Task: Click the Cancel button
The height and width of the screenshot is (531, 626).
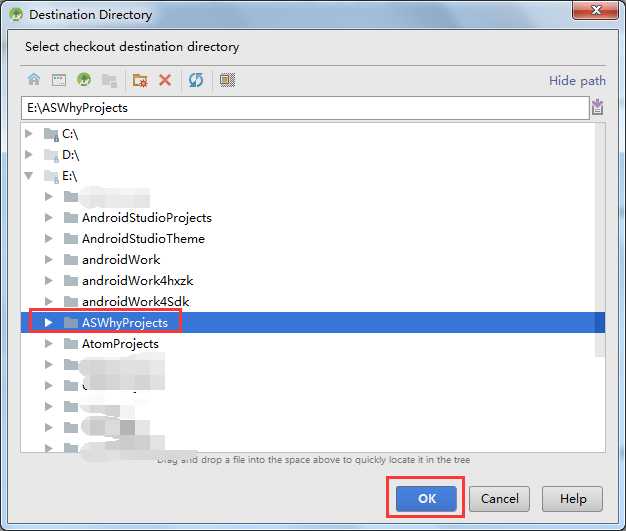Action: (499, 499)
